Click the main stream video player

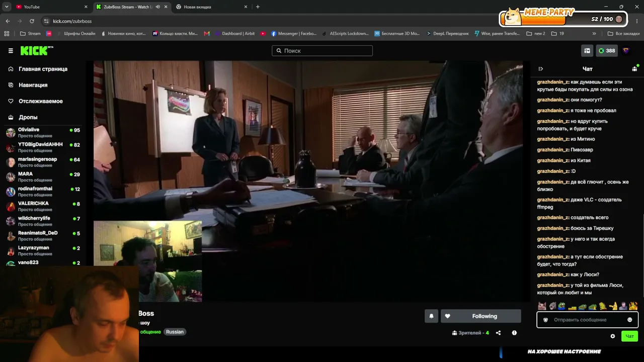click(x=308, y=181)
